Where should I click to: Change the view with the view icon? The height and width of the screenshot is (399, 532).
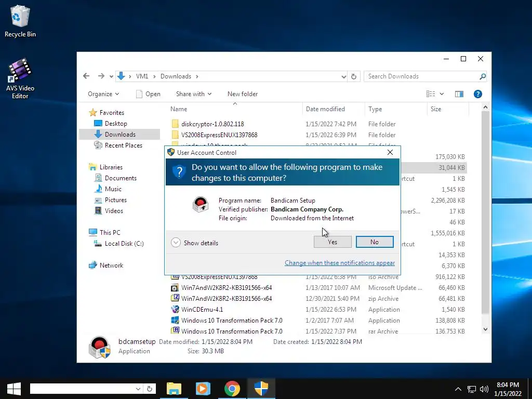pos(431,94)
